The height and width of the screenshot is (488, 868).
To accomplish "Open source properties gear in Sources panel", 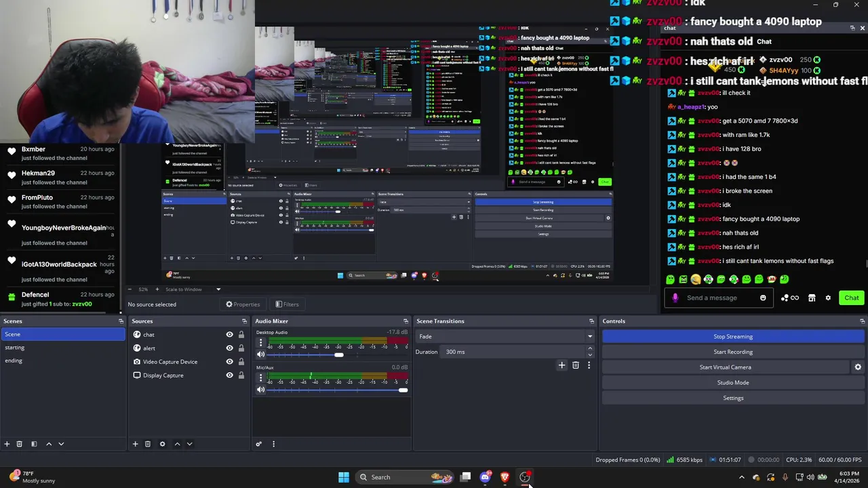I will pos(162,444).
